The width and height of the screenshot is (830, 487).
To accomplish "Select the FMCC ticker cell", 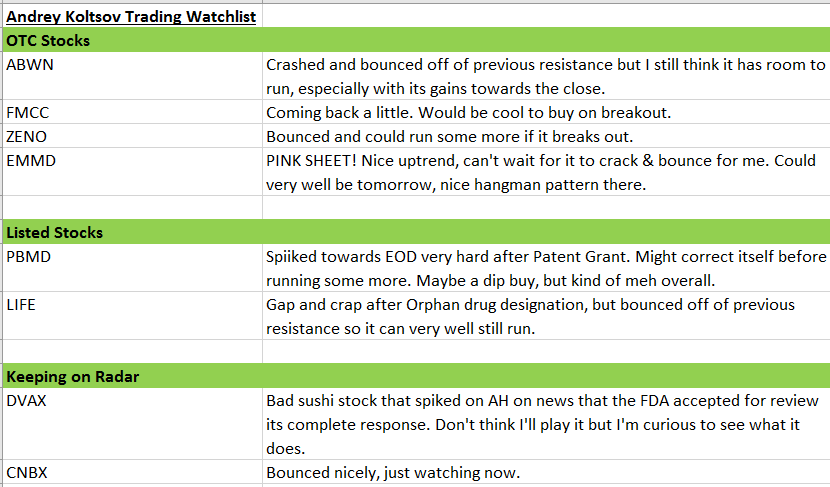I will click(130, 112).
